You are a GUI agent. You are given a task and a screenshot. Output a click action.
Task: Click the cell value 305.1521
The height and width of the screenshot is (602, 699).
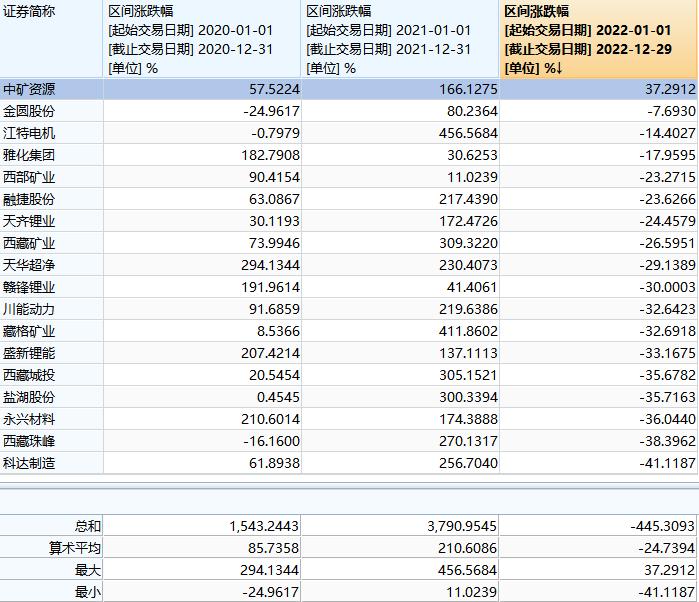pyautogui.click(x=468, y=375)
